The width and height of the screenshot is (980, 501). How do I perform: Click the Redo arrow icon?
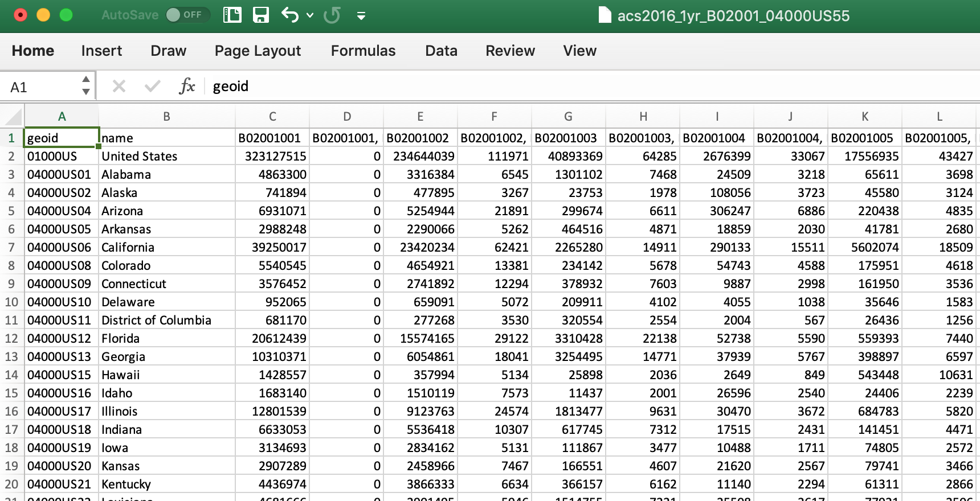coord(332,15)
